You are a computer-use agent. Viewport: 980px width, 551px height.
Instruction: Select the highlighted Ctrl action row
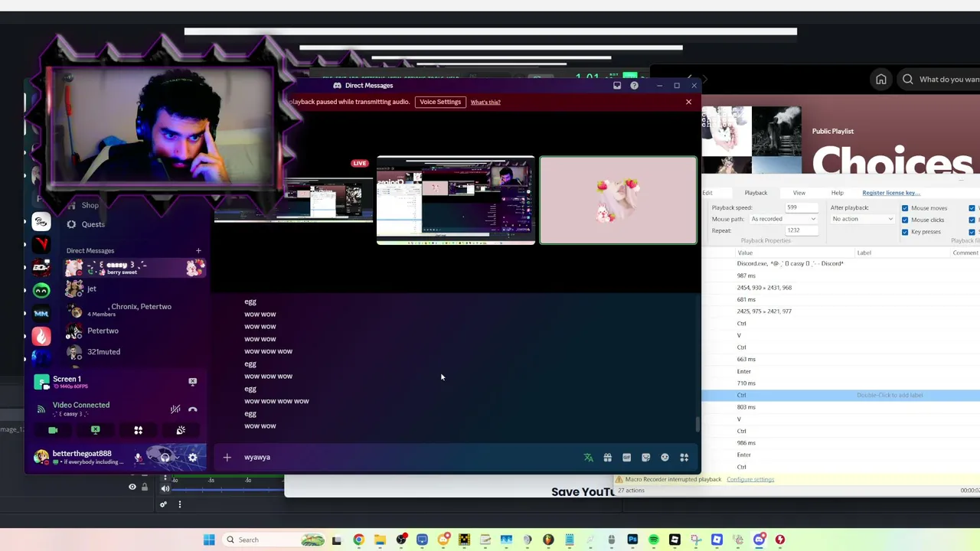pos(841,395)
